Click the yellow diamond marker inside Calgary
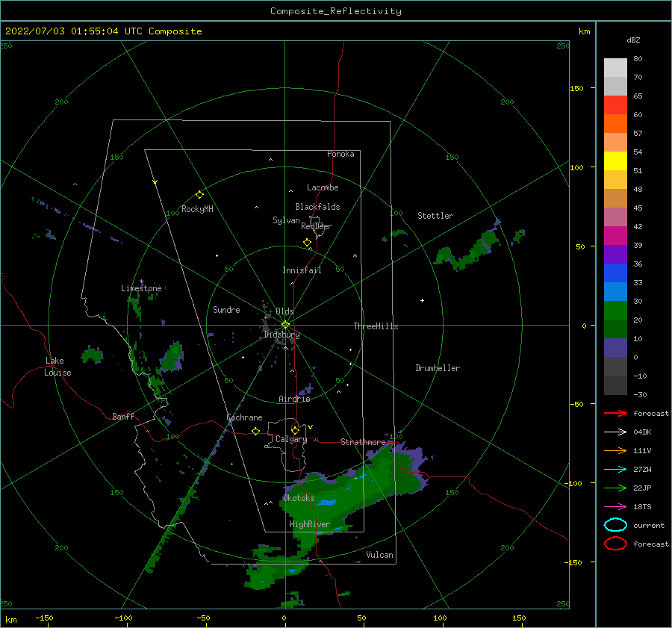672x628 pixels. tap(295, 430)
